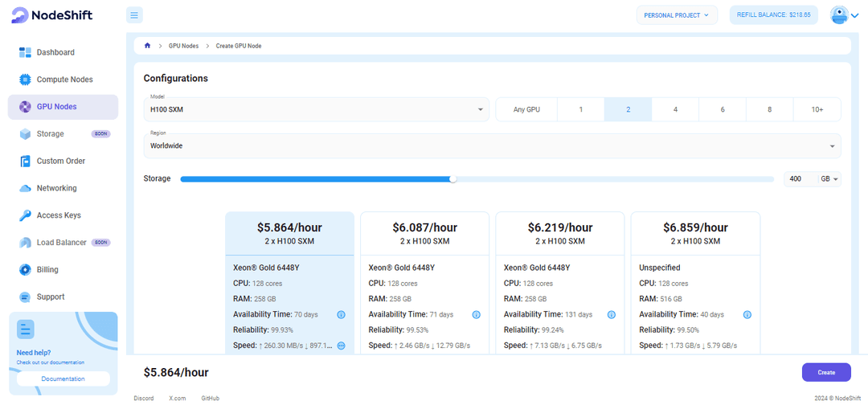Open Networking menu item
The image size is (868, 405).
(x=56, y=188)
